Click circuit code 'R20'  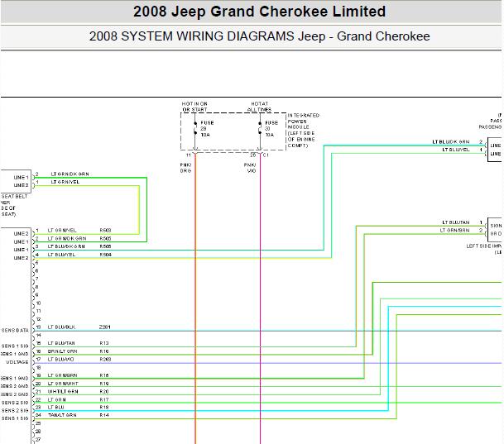tap(104, 391)
